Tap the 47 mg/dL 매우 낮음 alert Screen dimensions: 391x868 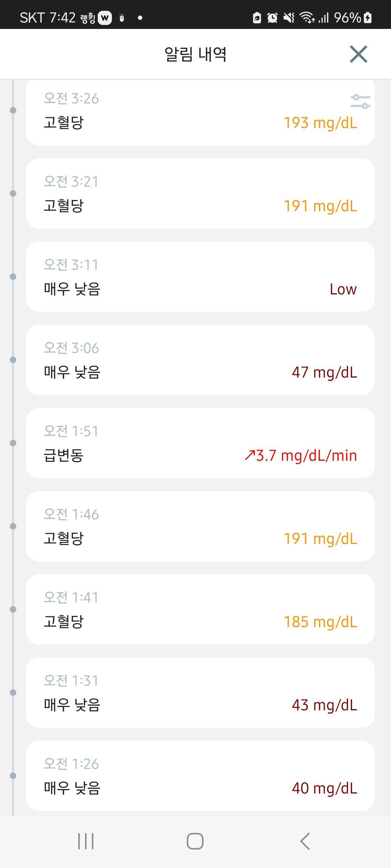coord(200,360)
